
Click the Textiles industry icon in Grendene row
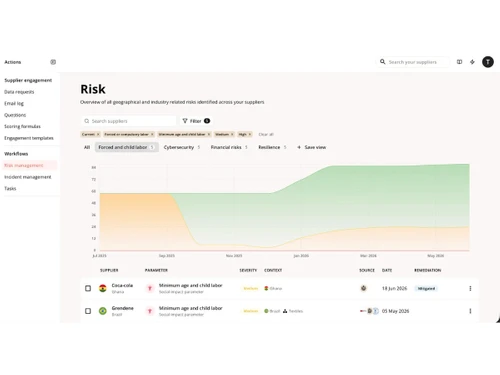[285, 311]
